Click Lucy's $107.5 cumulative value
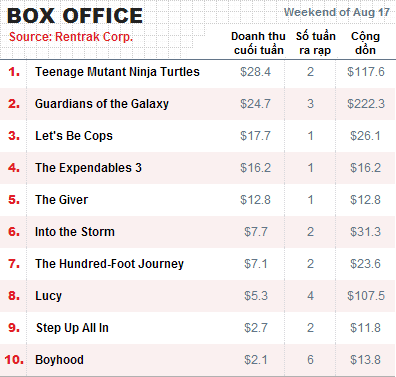This screenshot has height=377, width=396. click(366, 296)
